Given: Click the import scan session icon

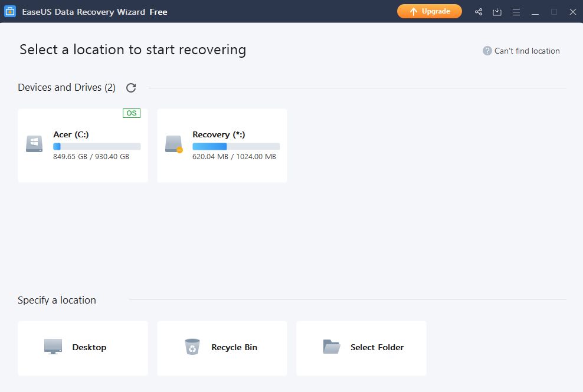Looking at the screenshot, I should pyautogui.click(x=497, y=12).
